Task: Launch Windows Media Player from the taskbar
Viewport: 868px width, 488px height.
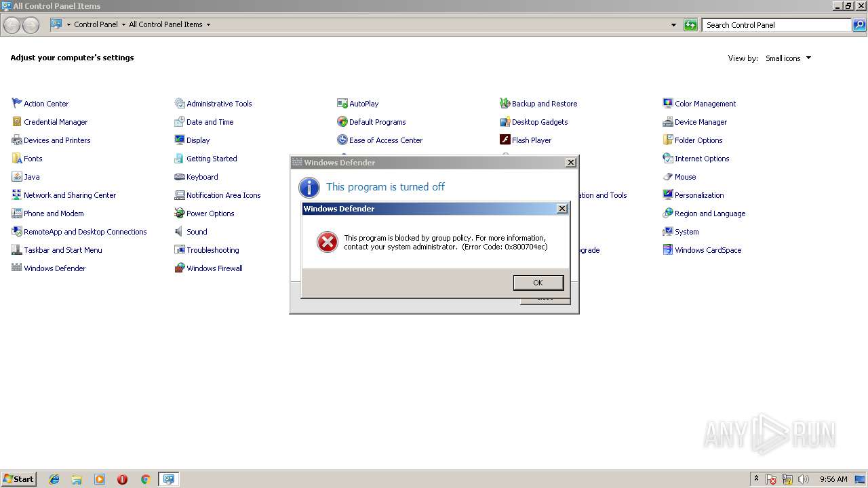Action: pyautogui.click(x=100, y=479)
